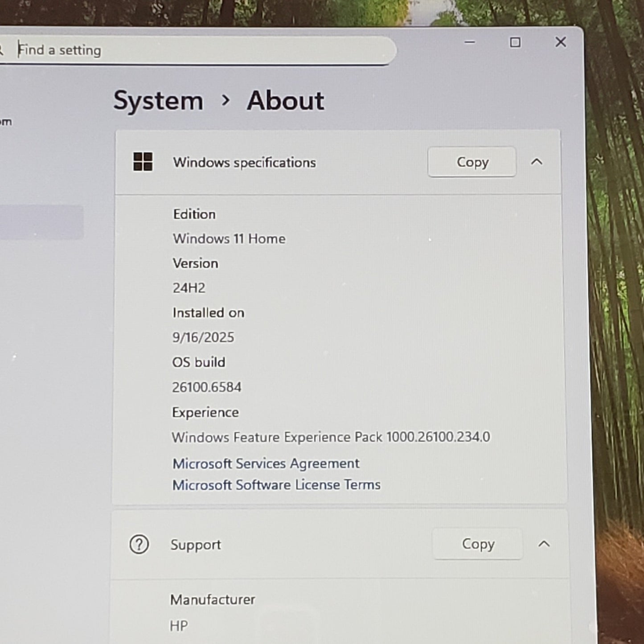
Task: Copy the Windows specifications
Action: pos(472,162)
